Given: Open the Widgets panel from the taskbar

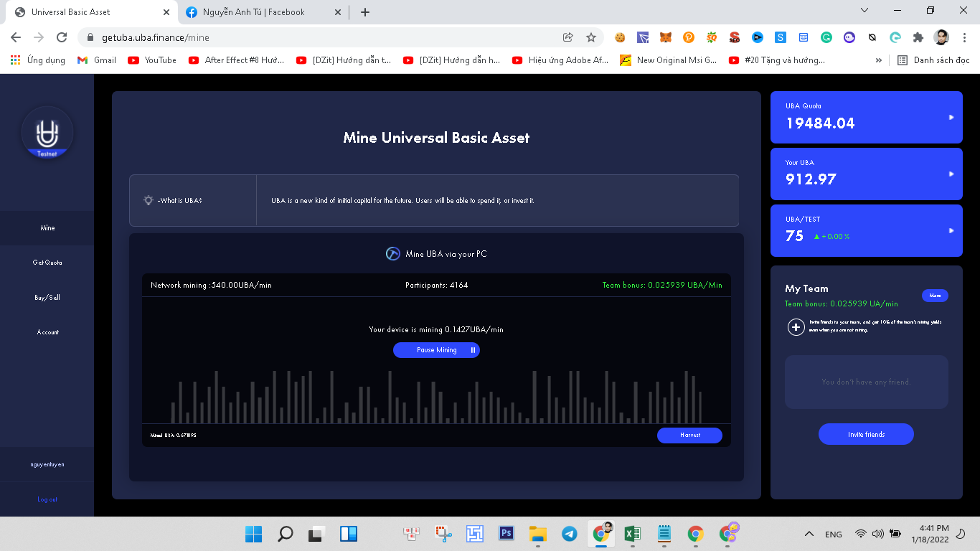Looking at the screenshot, I should [349, 533].
